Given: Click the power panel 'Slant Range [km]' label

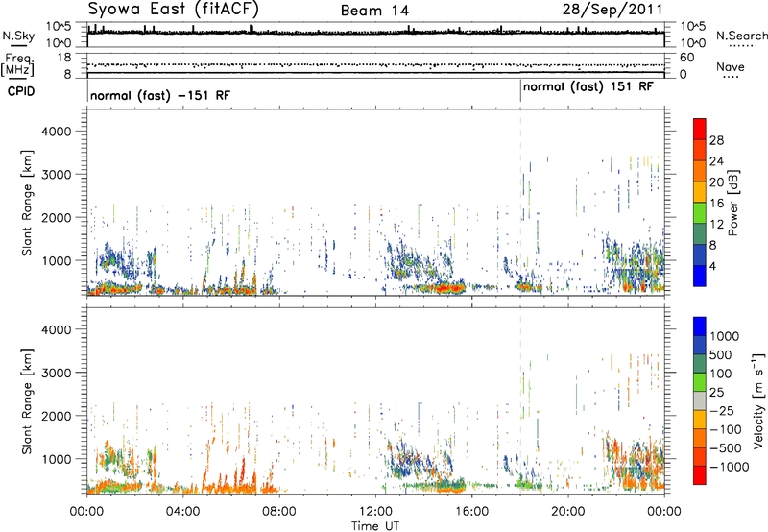Looking at the screenshot, I should [27, 203].
